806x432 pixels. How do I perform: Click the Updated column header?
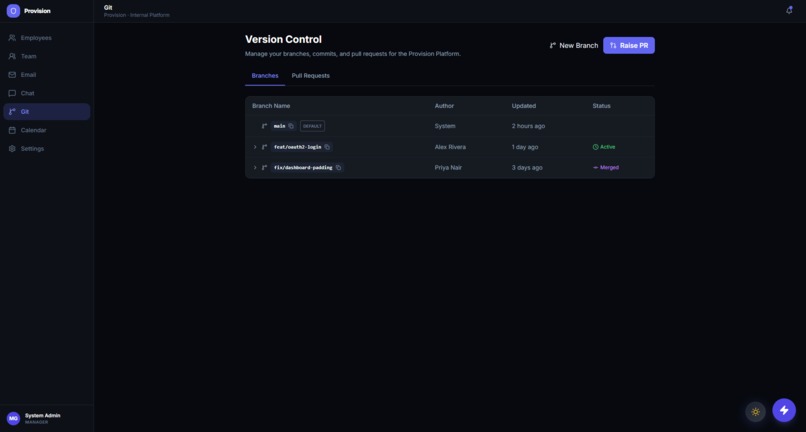coord(524,106)
